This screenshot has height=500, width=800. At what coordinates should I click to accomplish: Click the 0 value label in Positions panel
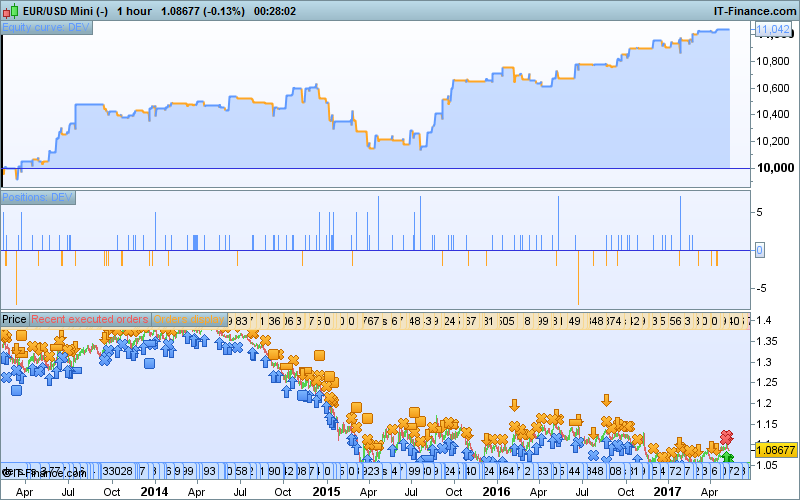point(759,250)
